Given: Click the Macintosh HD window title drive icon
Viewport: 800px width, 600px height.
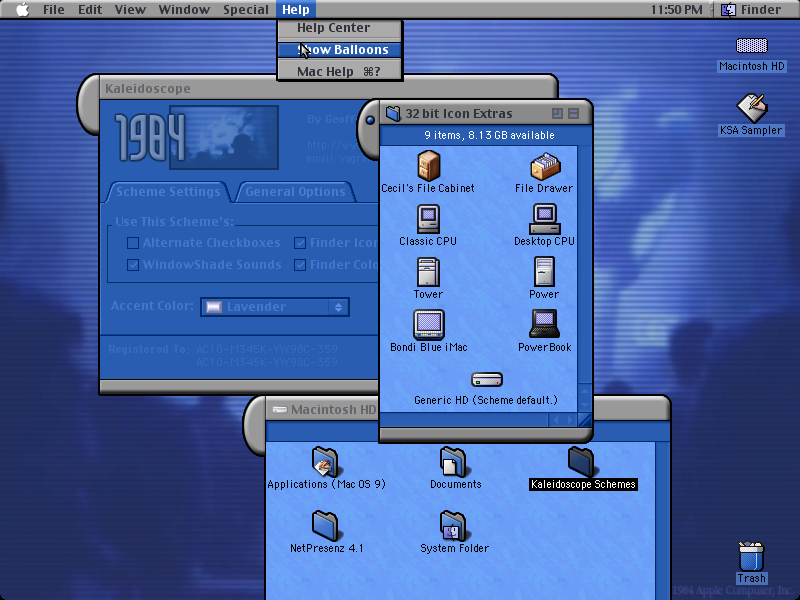Looking at the screenshot, I should click(280, 409).
